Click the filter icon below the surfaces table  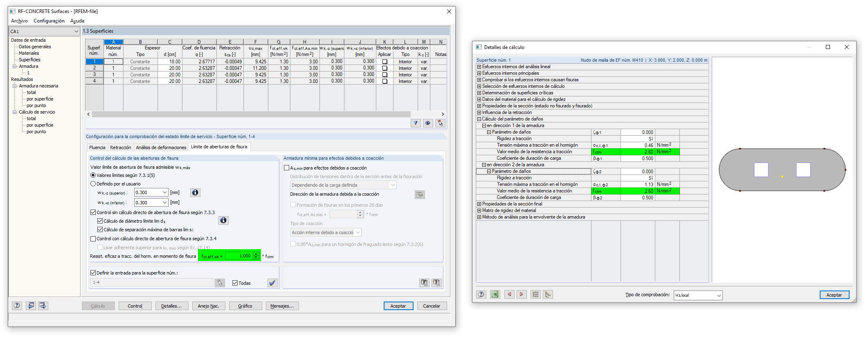[416, 123]
